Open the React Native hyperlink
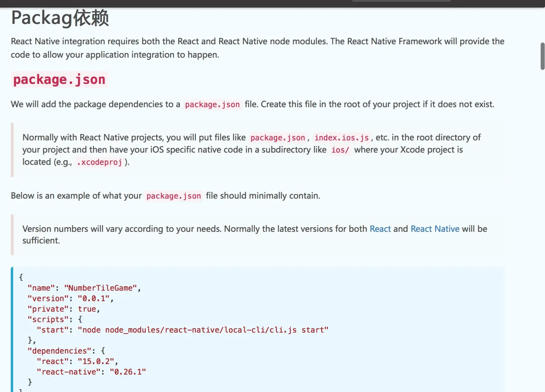The height and width of the screenshot is (392, 545). [x=435, y=229]
